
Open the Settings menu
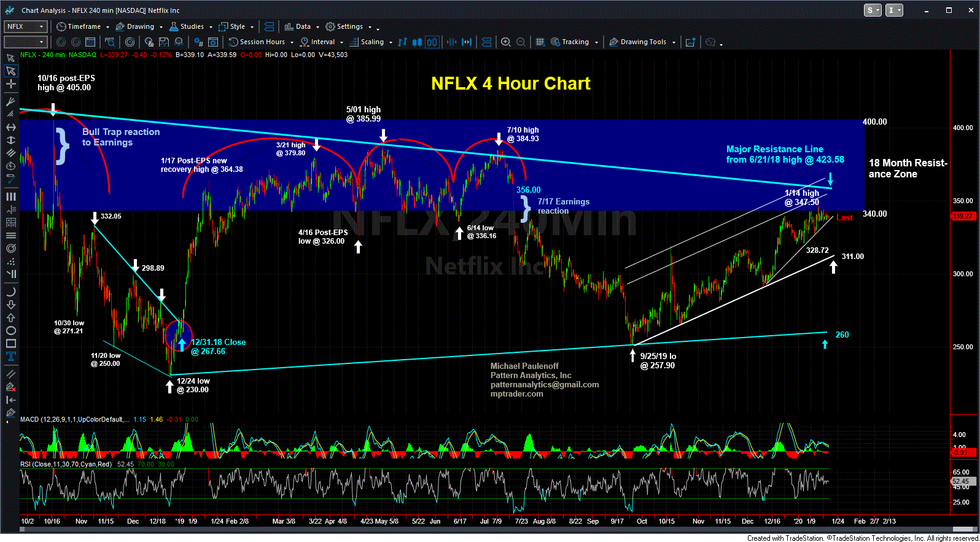pyautogui.click(x=349, y=26)
